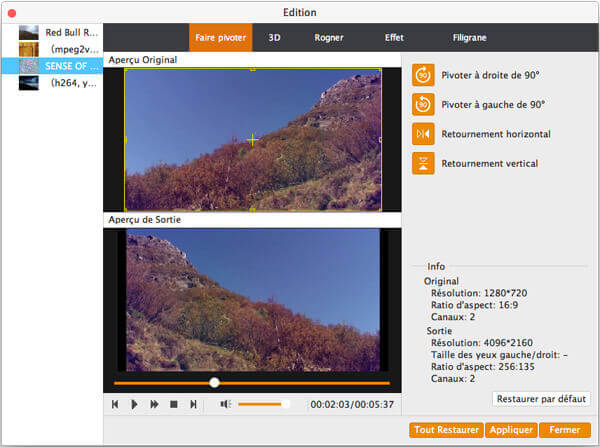Click the horizontal flip icon
The width and height of the screenshot is (600, 447).
423,134
